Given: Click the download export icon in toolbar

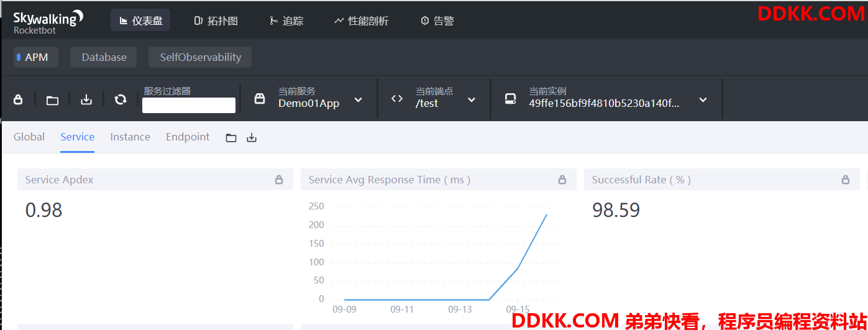Looking at the screenshot, I should (x=86, y=99).
